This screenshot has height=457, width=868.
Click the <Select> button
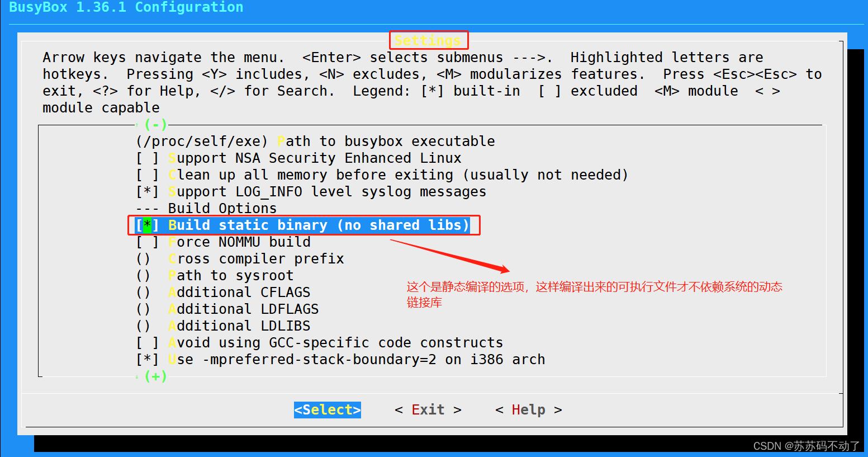(328, 410)
